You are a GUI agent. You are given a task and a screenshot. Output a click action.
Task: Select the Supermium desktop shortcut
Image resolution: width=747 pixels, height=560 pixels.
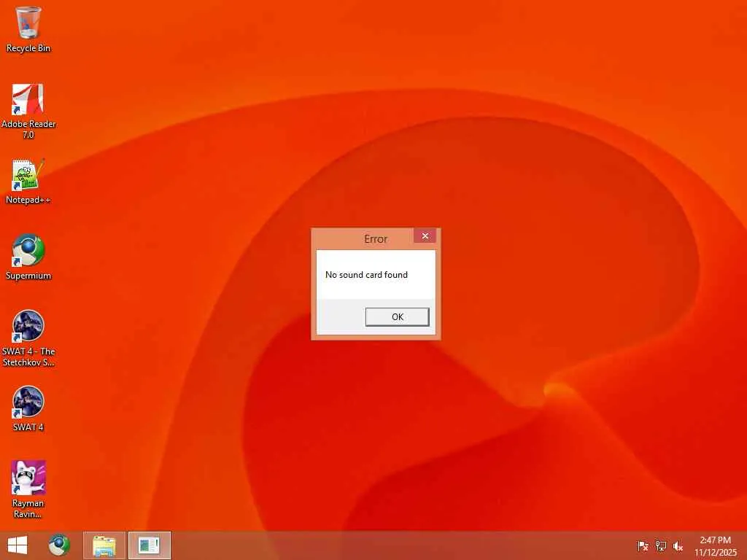28,257
